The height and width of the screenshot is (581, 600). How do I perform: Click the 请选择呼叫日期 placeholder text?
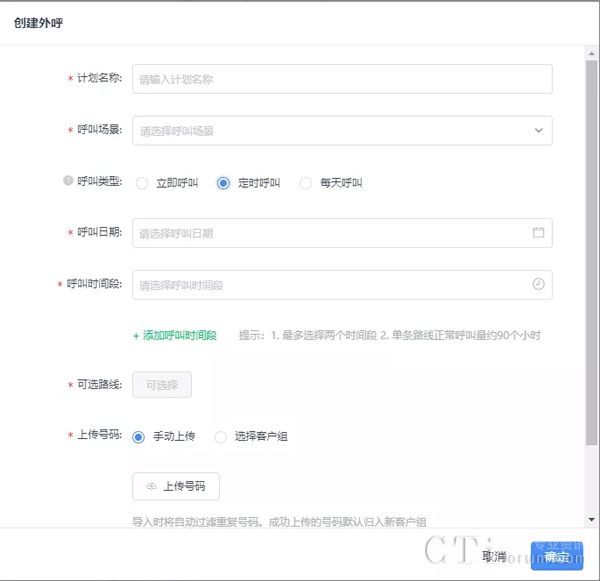pyautogui.click(x=177, y=234)
